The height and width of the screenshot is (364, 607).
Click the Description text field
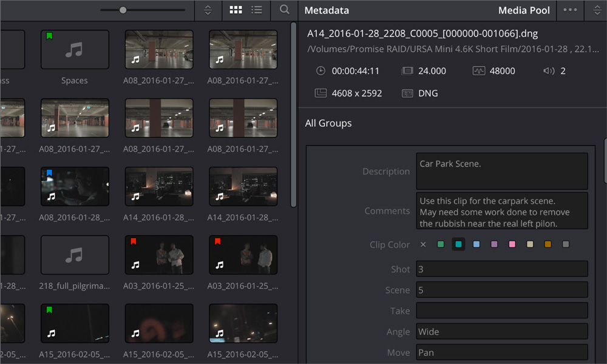tap(501, 171)
